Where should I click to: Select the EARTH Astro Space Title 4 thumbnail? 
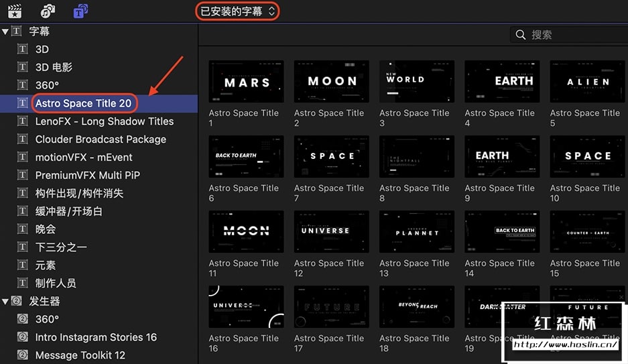(502, 82)
